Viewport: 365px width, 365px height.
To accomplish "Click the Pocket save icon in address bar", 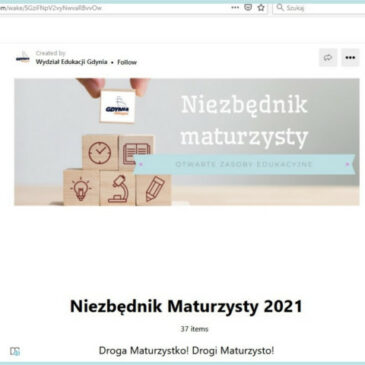I will pyautogui.click(x=248, y=7).
